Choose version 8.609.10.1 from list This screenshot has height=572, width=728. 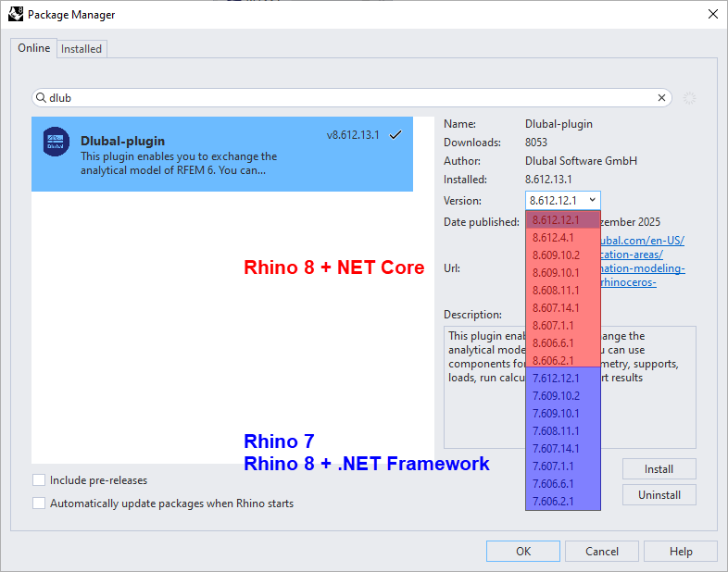coord(563,273)
